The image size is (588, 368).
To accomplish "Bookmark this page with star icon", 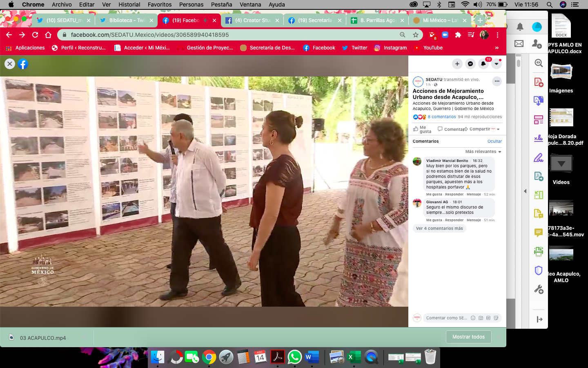I will [x=416, y=35].
